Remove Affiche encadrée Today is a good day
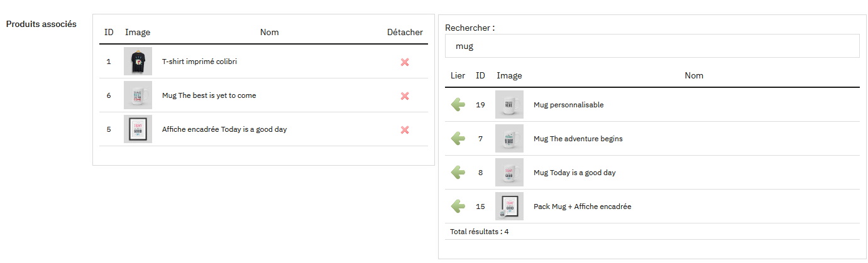Screen dimensions: 868x263 [405, 130]
